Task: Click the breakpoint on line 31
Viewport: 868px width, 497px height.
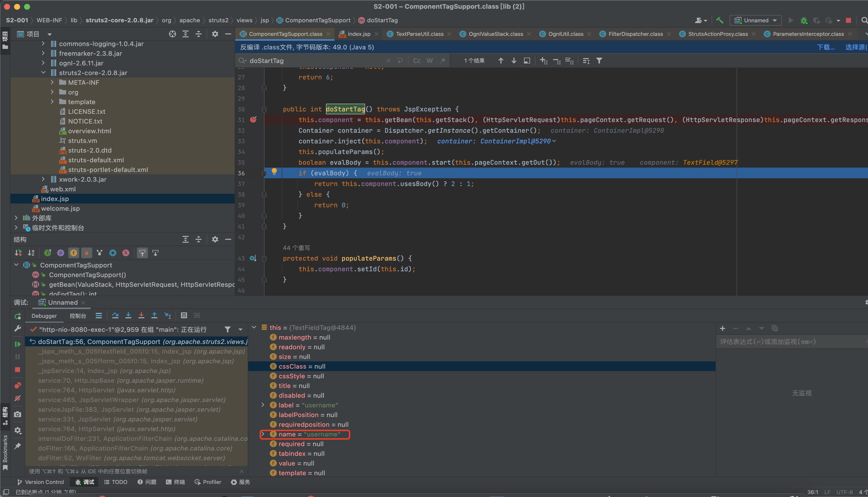Action: click(253, 119)
